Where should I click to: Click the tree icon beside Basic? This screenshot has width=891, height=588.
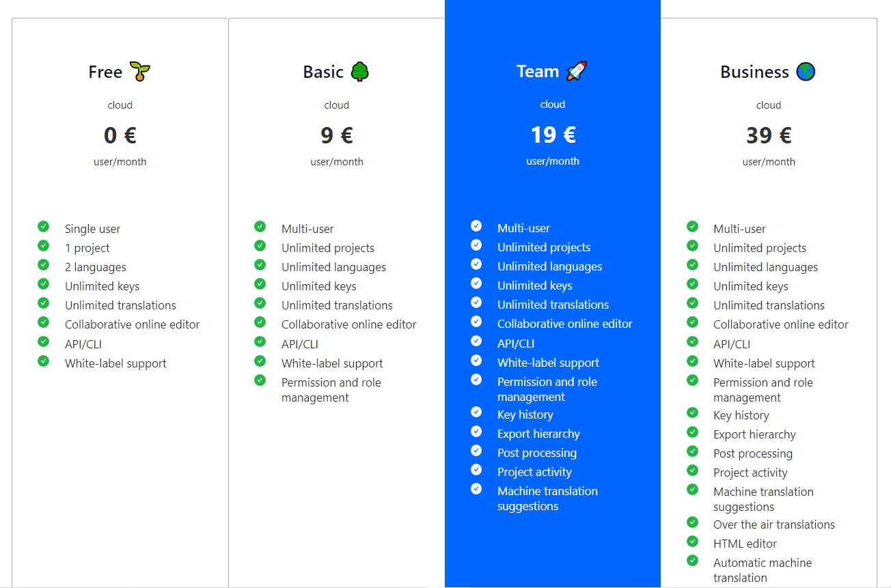click(359, 72)
